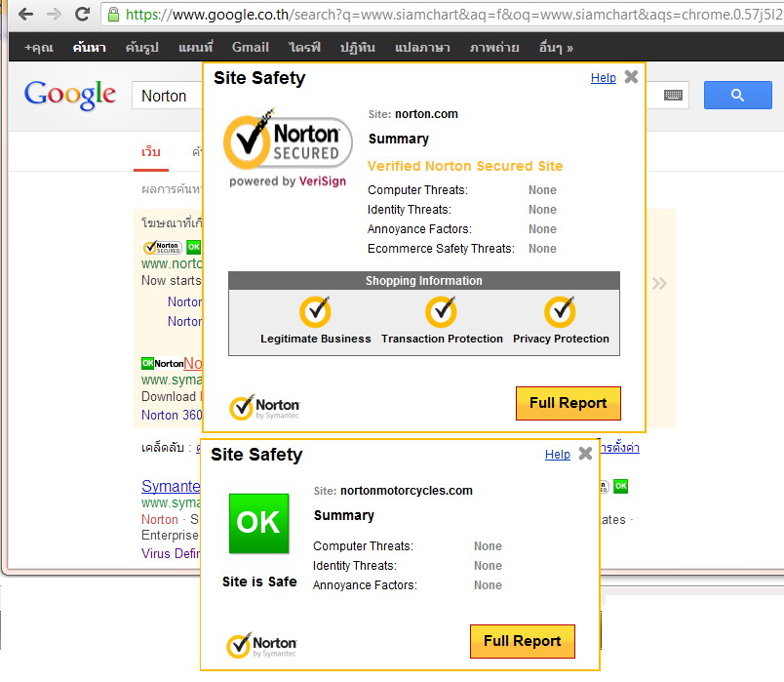The width and height of the screenshot is (784, 682).
Task: Select ค้นหา in the Google top bar
Action: (x=89, y=47)
